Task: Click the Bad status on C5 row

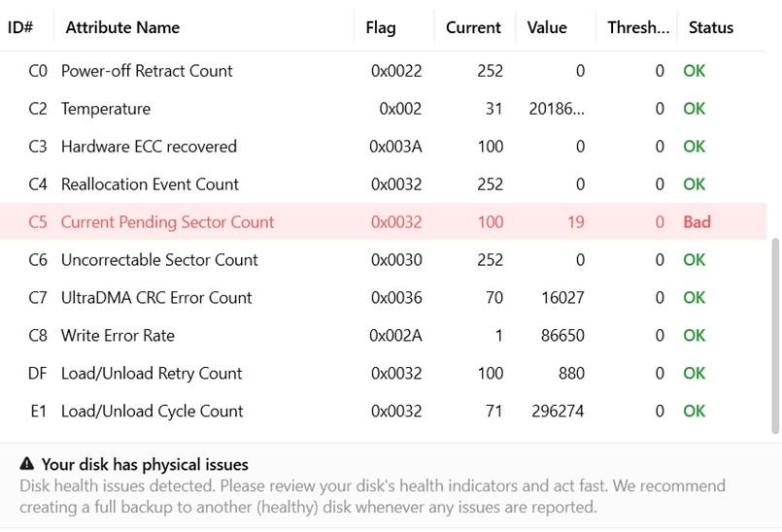Action: point(697,221)
